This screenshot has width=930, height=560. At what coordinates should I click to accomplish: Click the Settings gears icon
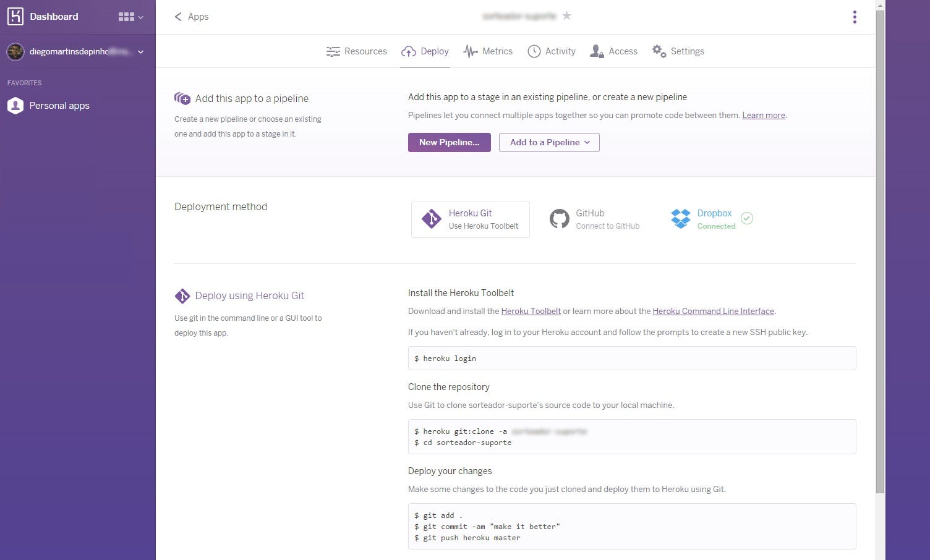(659, 51)
